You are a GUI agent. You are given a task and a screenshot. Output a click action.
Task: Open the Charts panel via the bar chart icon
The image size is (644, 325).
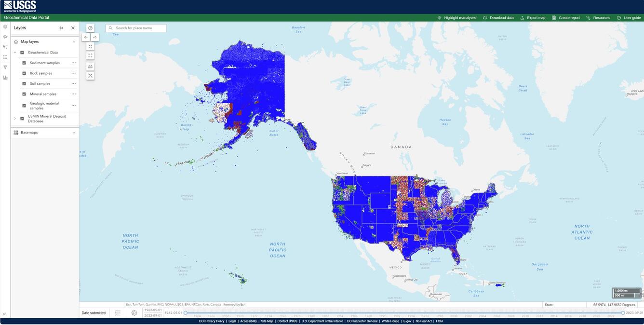point(4,77)
